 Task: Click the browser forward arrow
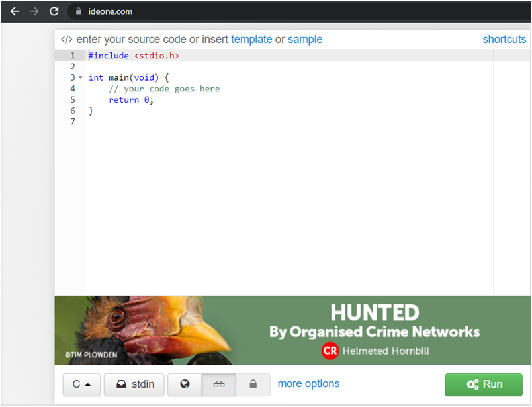tap(34, 11)
